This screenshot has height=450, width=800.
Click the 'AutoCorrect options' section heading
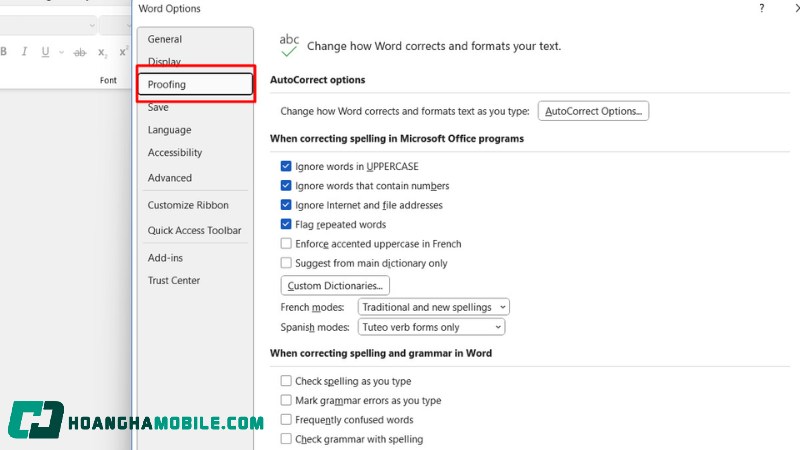[x=317, y=80]
